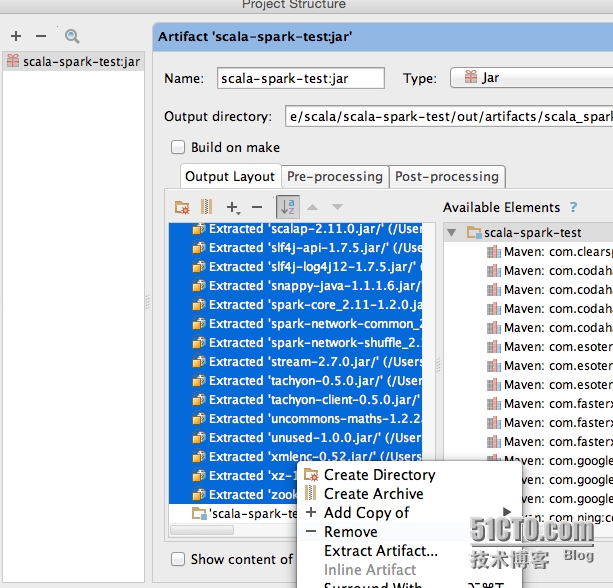Click library icon of Maven: com.clearsp entry
The image size is (613, 588).
point(494,252)
